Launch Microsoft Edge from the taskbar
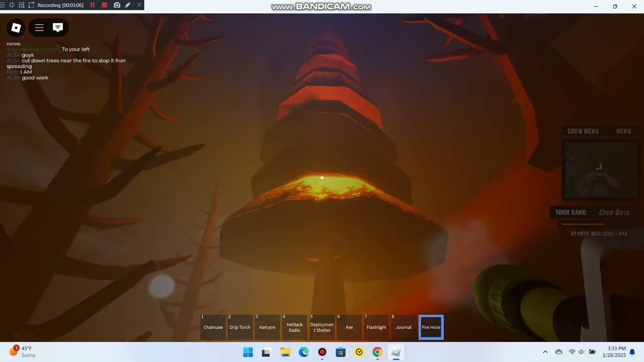 [x=304, y=352]
